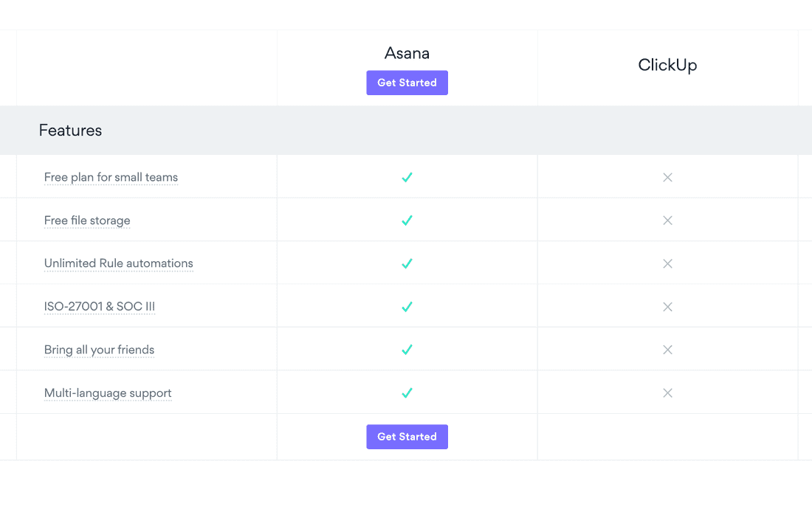Click the bottom Get Started button

point(407,436)
